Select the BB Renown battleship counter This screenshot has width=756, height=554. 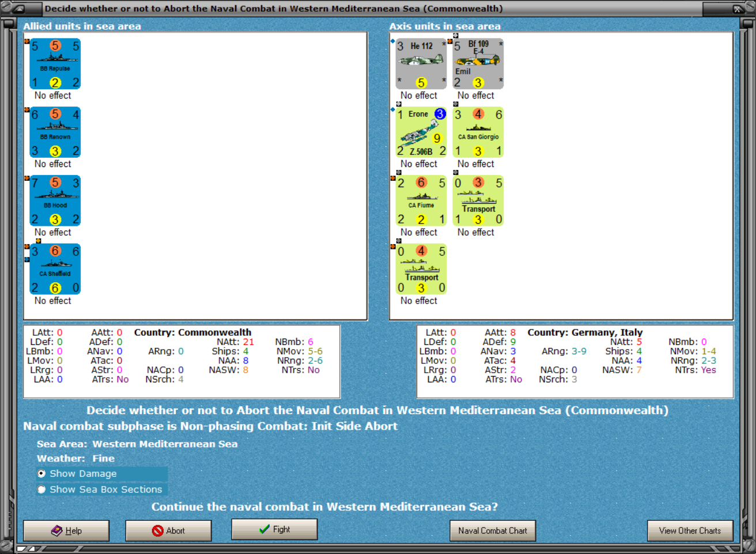(55, 132)
